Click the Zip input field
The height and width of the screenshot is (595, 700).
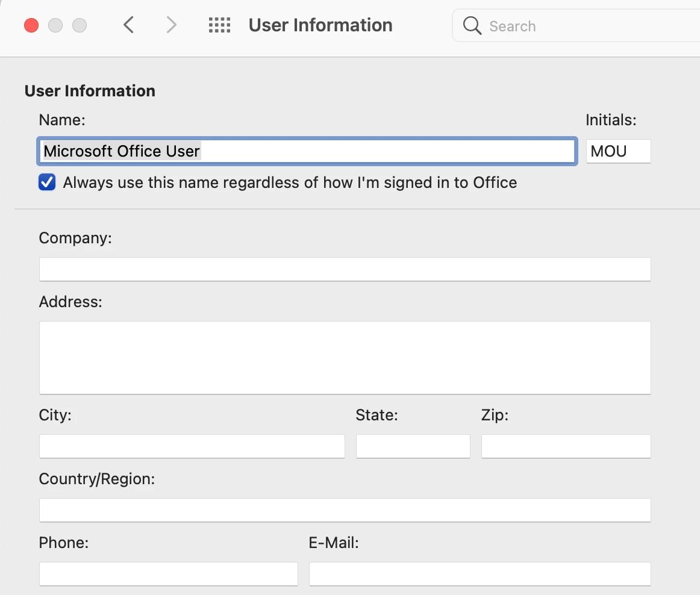(x=566, y=446)
